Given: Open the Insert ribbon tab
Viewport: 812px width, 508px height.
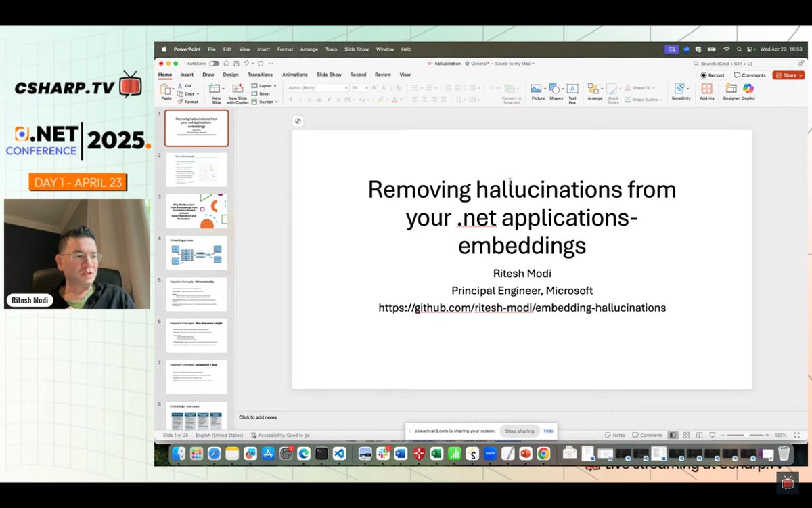Looking at the screenshot, I should (x=187, y=75).
